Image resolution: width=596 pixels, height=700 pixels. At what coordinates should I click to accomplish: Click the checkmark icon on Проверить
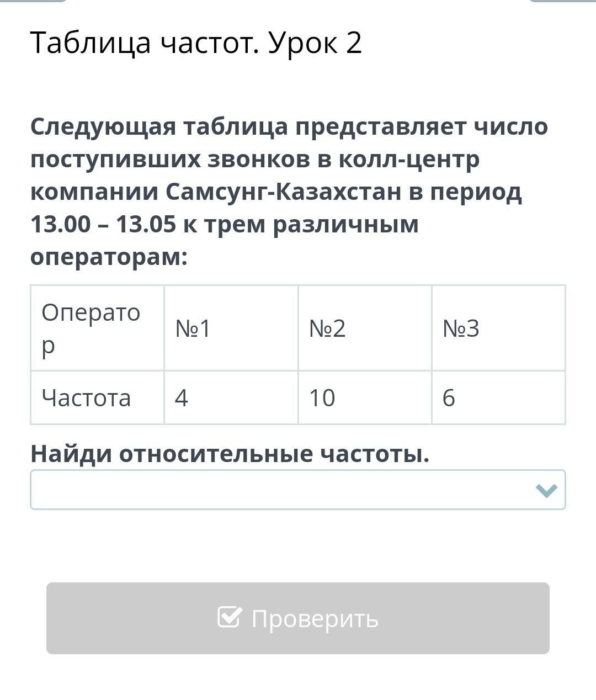(x=230, y=617)
